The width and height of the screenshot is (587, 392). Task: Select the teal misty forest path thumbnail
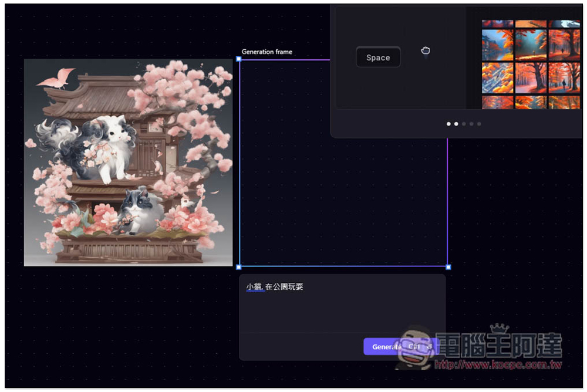531,45
